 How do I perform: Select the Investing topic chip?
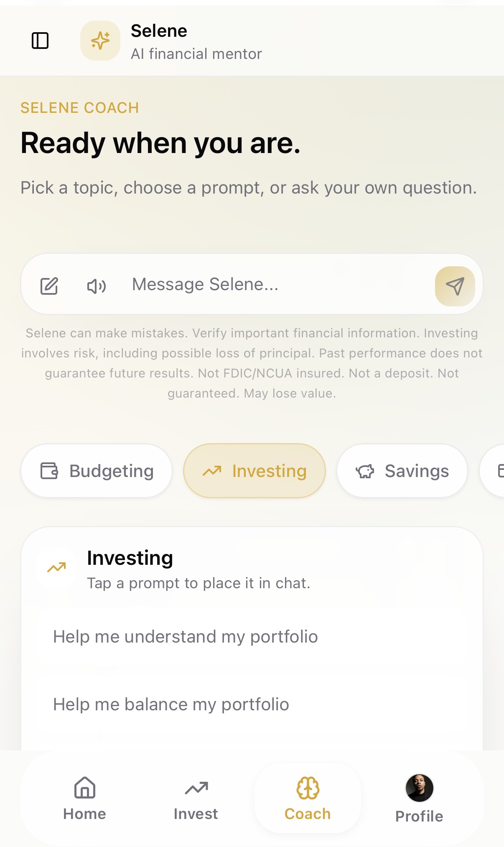pyautogui.click(x=255, y=471)
